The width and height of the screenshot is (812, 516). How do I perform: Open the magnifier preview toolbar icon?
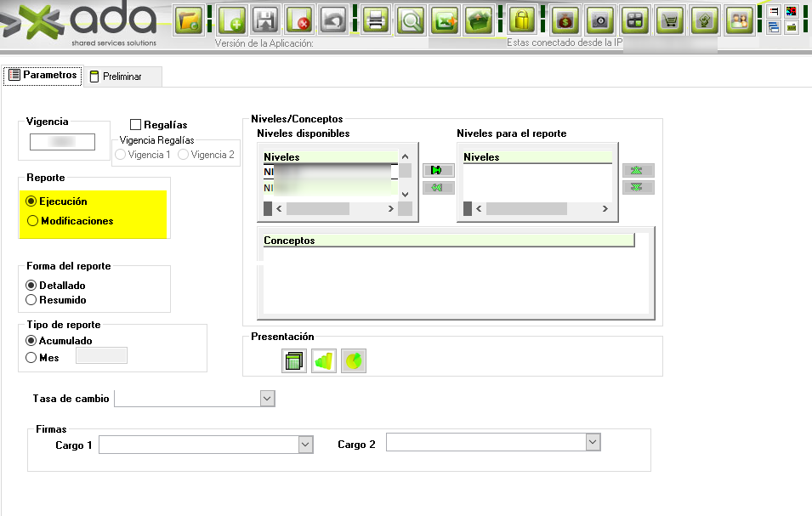tap(410, 20)
